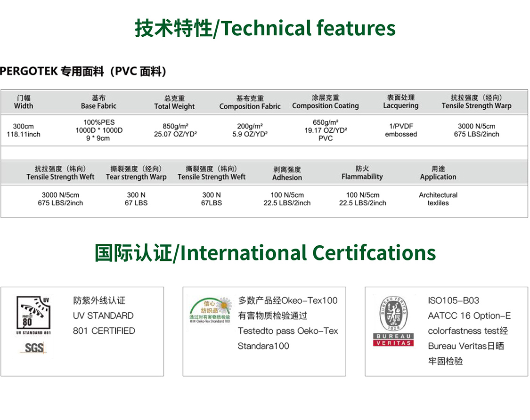Click the Width column header
Image resolution: width=530 pixels, height=420 pixels.
pyautogui.click(x=24, y=102)
